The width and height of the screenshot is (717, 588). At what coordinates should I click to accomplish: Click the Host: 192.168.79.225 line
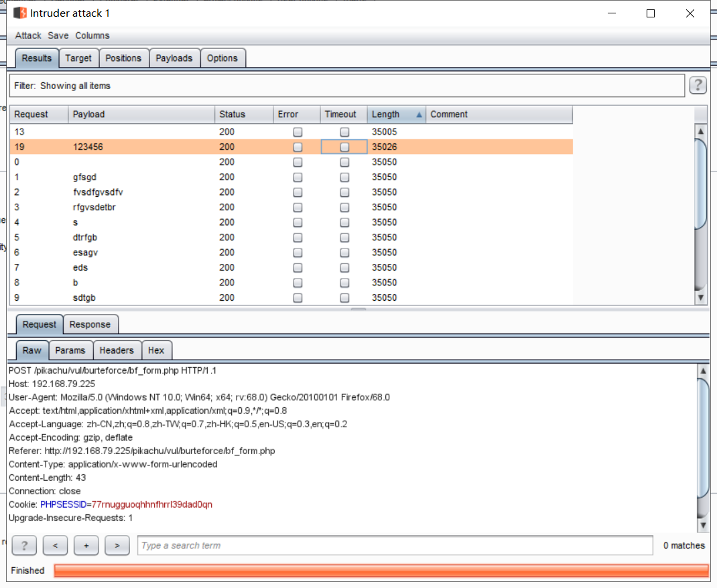pyautogui.click(x=52, y=384)
